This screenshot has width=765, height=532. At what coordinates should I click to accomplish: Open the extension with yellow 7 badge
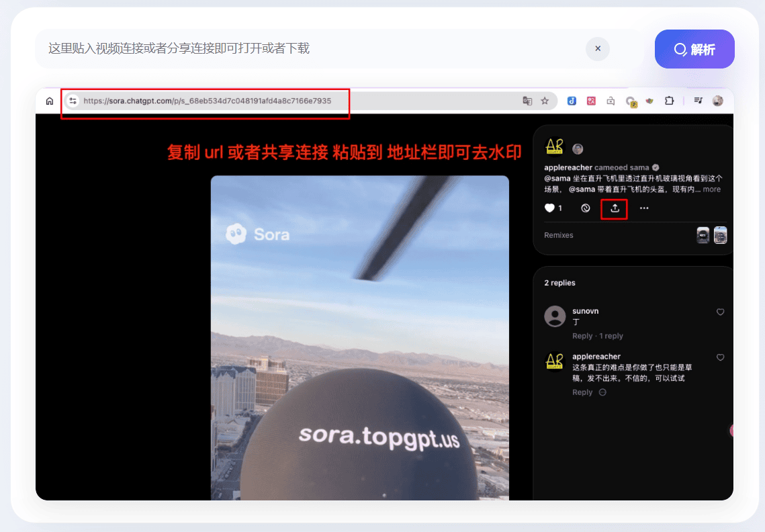(x=631, y=102)
